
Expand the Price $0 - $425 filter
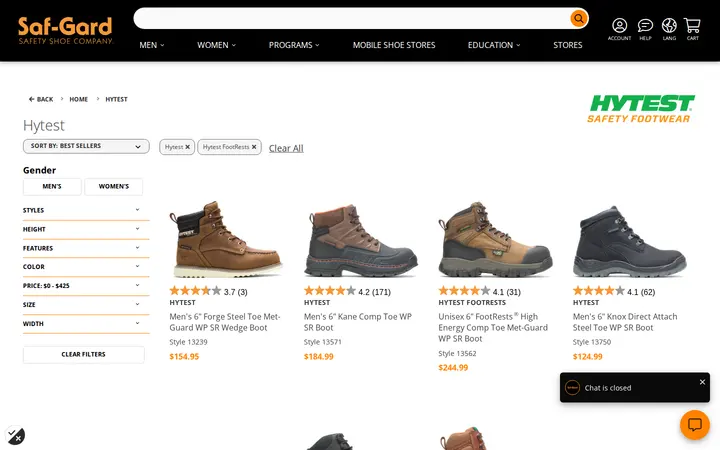click(x=86, y=286)
